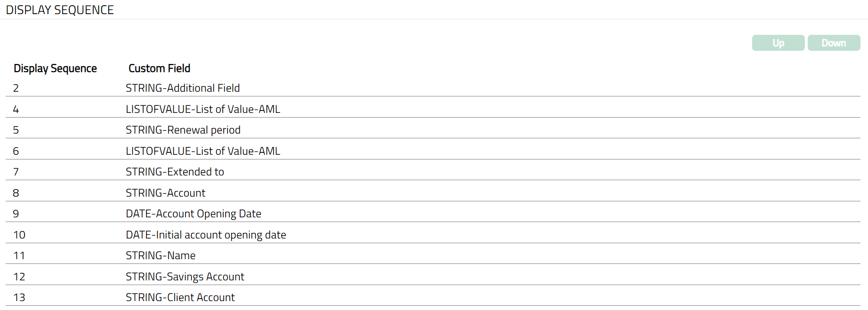Click display sequence number 10
This screenshot has height=310, width=868.
19,235
